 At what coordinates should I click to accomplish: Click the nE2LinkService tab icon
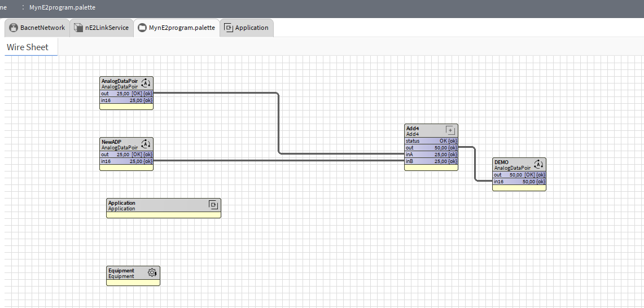[x=78, y=28]
